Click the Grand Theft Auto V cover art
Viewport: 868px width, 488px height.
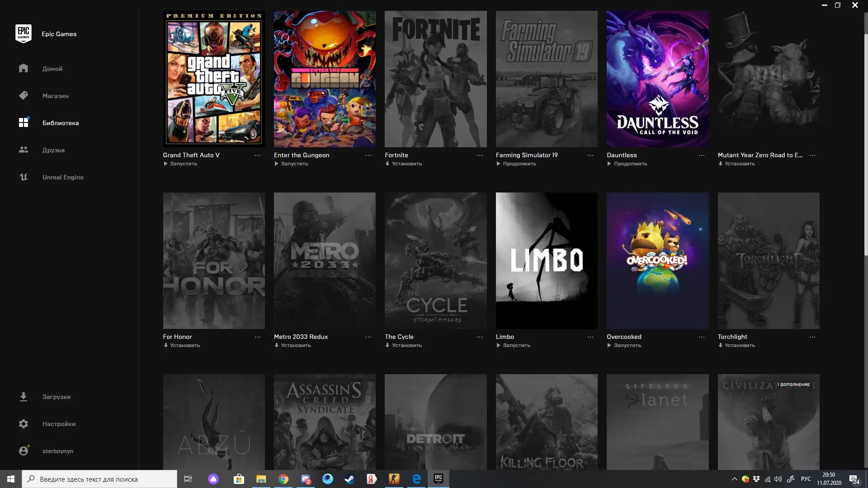(214, 79)
